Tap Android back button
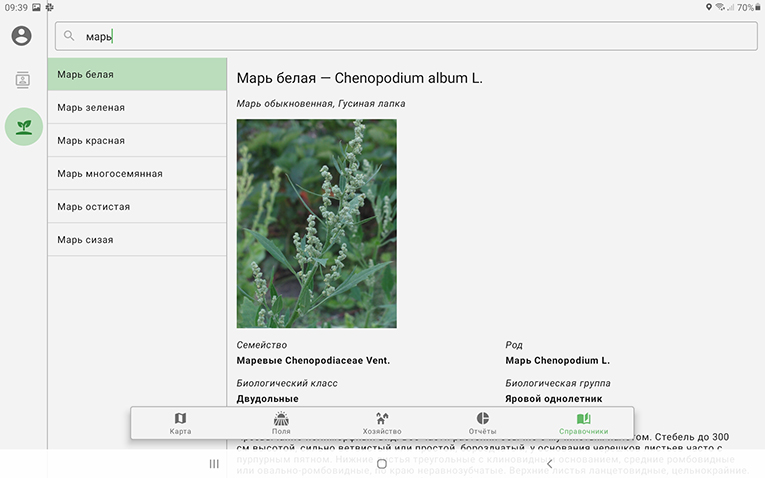The width and height of the screenshot is (765, 478). click(550, 464)
